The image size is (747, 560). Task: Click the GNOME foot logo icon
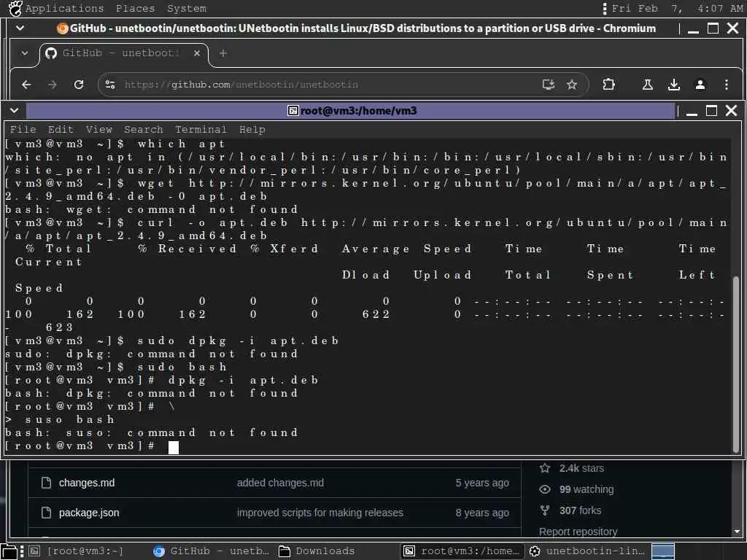click(15, 9)
